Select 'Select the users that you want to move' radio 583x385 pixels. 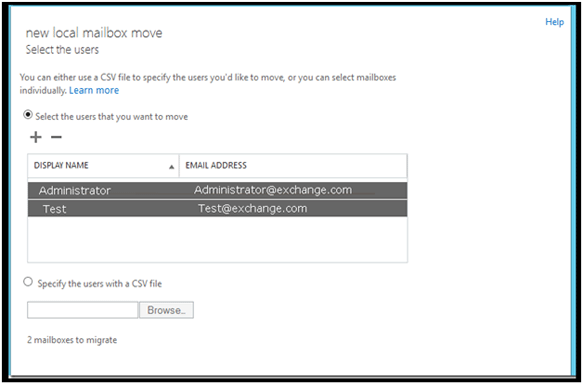[x=28, y=115]
